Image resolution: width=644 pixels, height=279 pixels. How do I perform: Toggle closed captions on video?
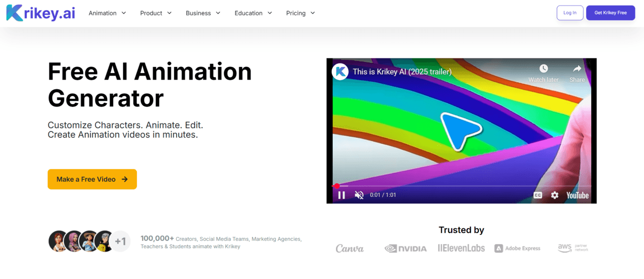538,195
